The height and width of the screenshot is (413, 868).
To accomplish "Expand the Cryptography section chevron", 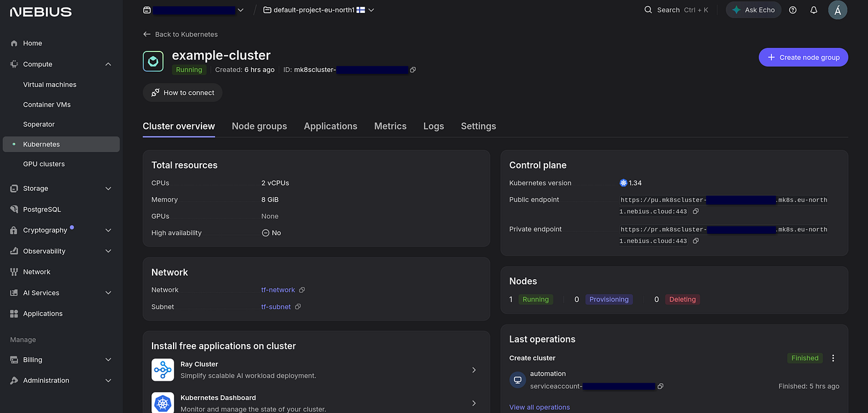I will pos(108,230).
